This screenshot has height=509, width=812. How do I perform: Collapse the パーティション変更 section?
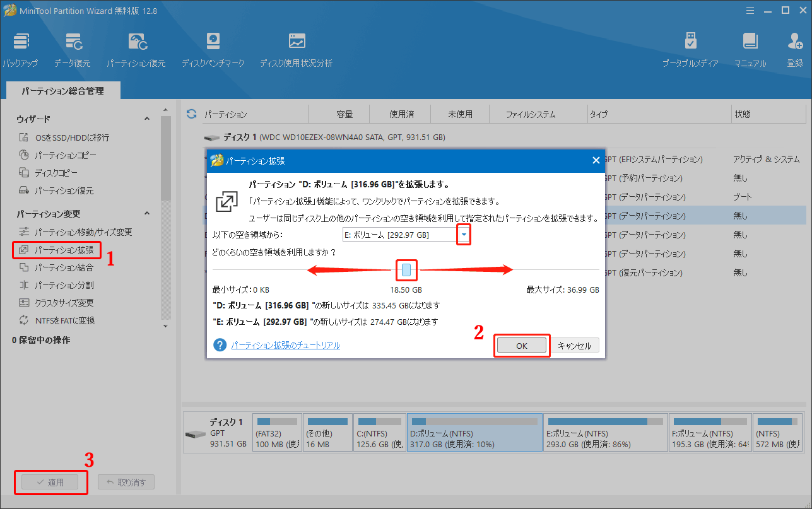[147, 213]
